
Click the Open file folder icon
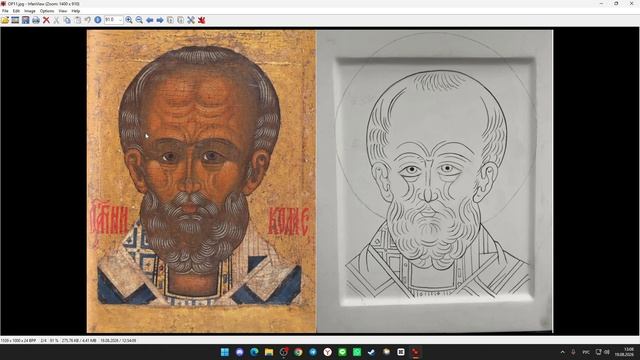tap(5, 20)
